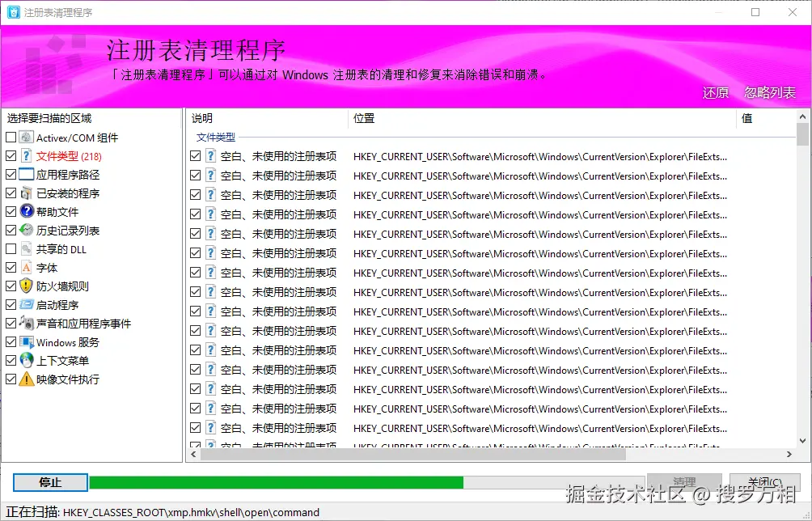Screen dimensions: 812x521
Task: Click the 共享的 DLL icon
Action: click(x=27, y=249)
